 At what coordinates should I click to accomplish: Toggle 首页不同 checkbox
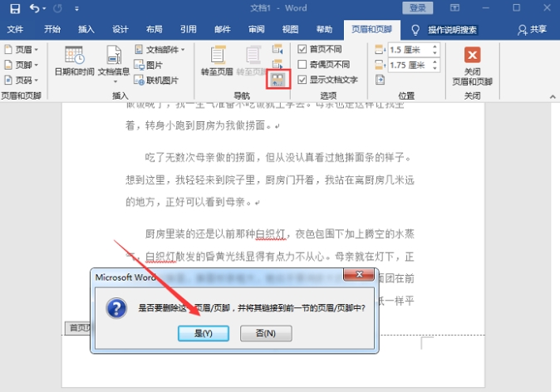coord(302,49)
